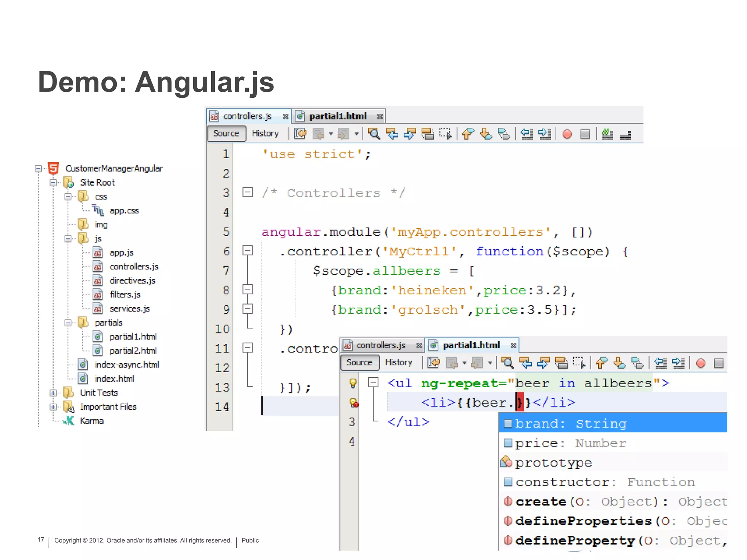Click the History button in upper editor
Image resolution: width=747 pixels, height=560 pixels.
coord(265,133)
